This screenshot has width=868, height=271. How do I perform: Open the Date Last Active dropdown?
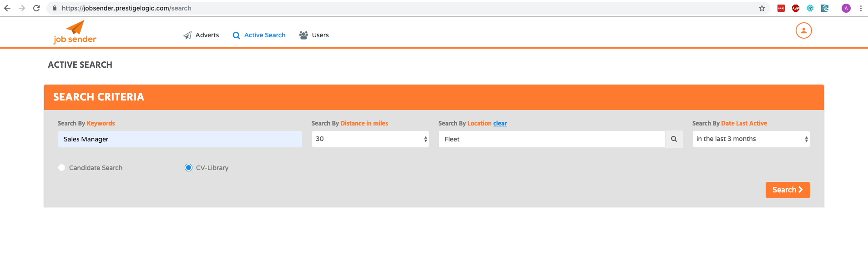pyautogui.click(x=751, y=139)
